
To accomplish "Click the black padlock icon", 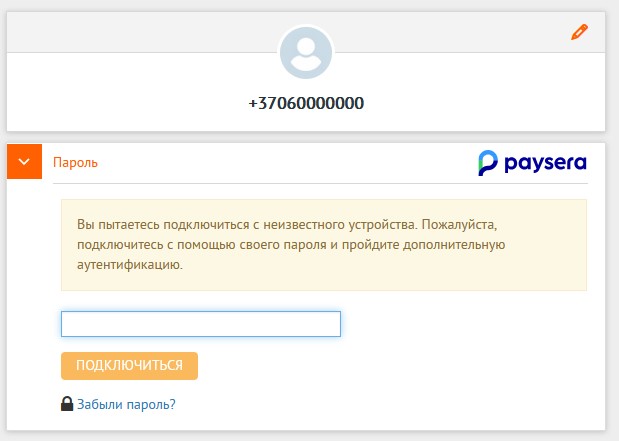I will (67, 404).
